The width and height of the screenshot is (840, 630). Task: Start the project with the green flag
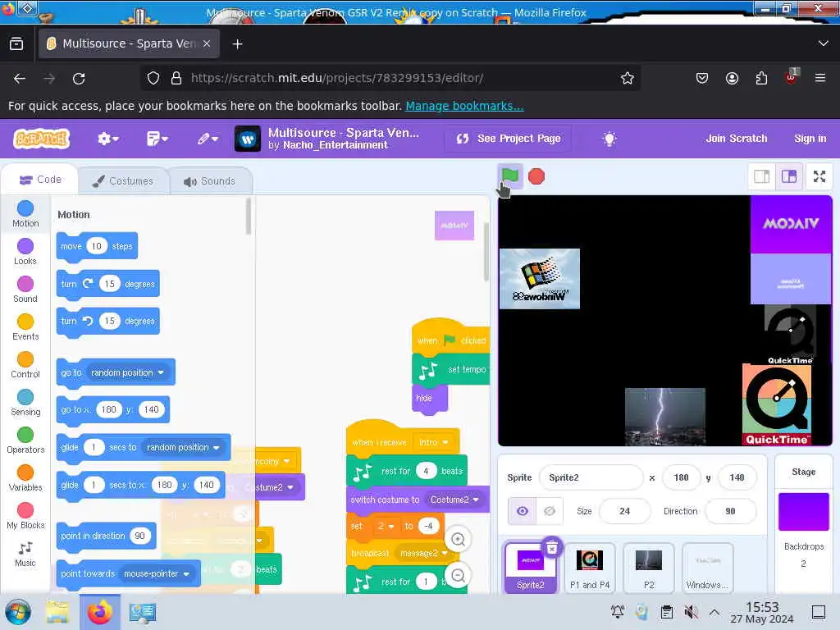point(509,176)
